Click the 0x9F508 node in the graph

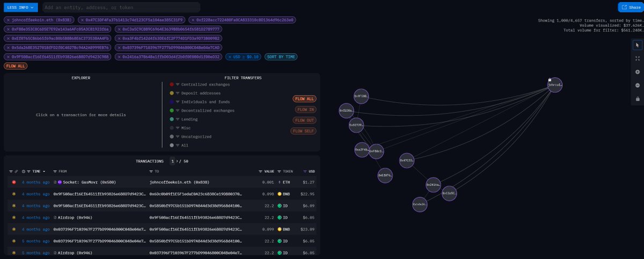click(361, 96)
